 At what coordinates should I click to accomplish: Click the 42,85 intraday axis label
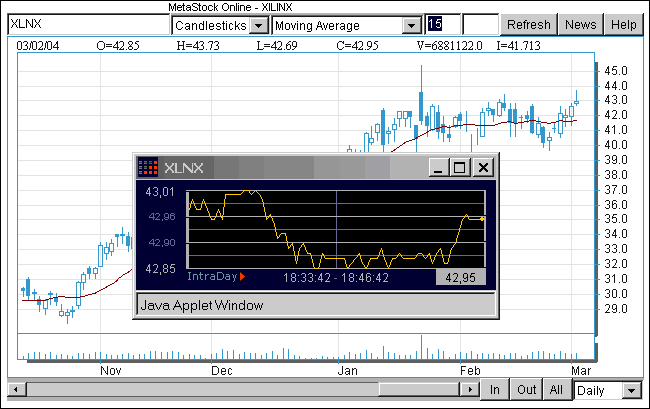(160, 269)
